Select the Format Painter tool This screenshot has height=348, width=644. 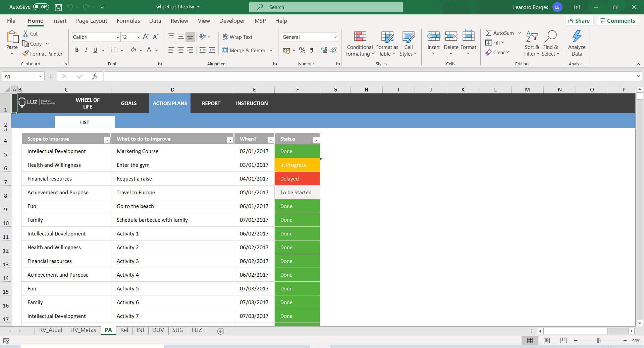coord(43,54)
